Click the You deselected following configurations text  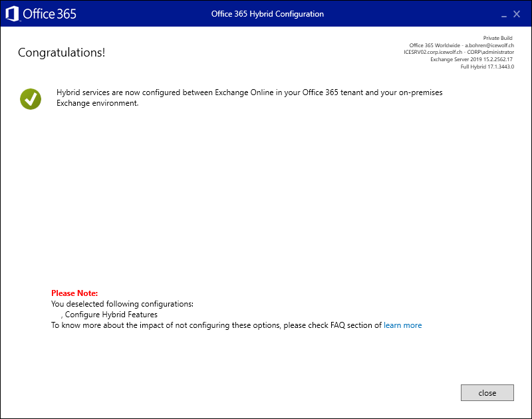[122, 304]
